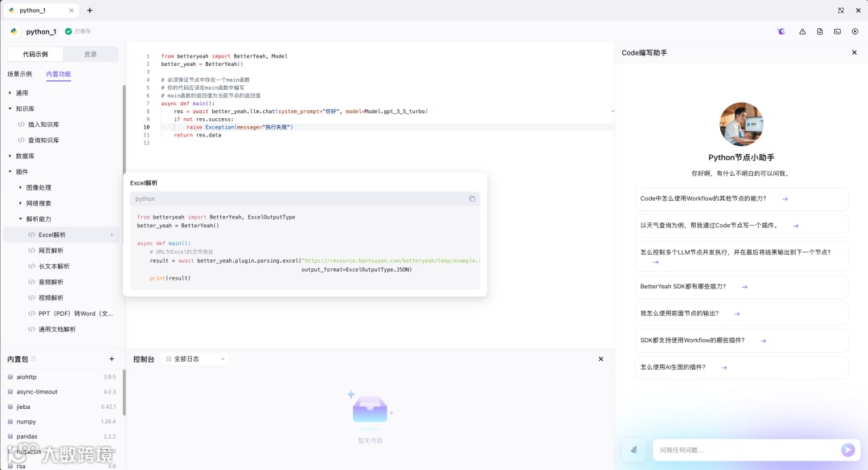Click the broom clear-chat icon
The height and width of the screenshot is (470, 868).
634,450
